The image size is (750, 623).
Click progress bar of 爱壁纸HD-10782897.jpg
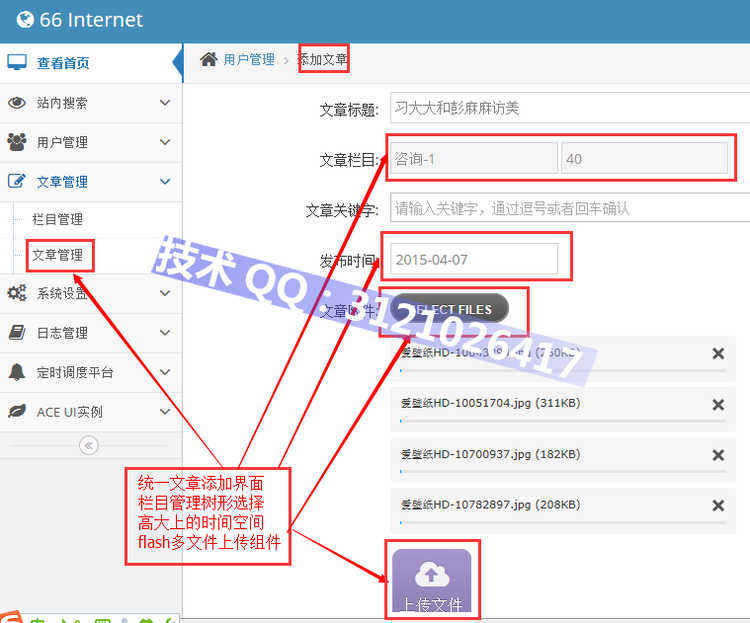click(563, 523)
